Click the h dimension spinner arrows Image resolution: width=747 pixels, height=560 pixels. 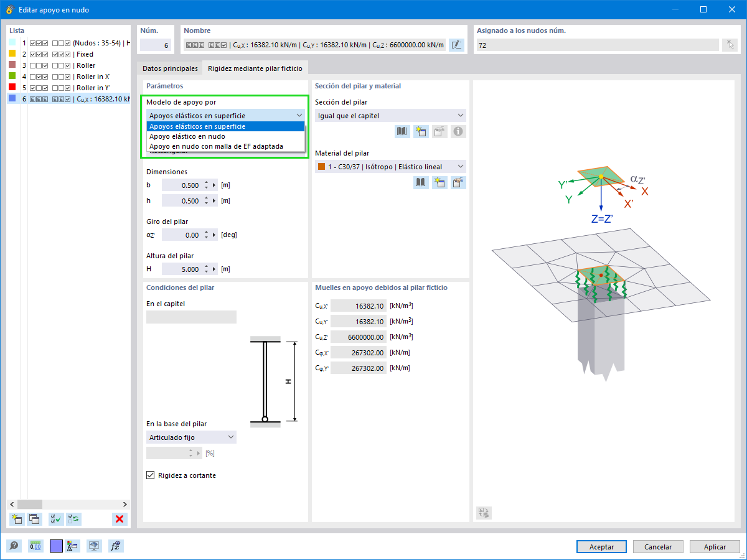[x=207, y=201]
